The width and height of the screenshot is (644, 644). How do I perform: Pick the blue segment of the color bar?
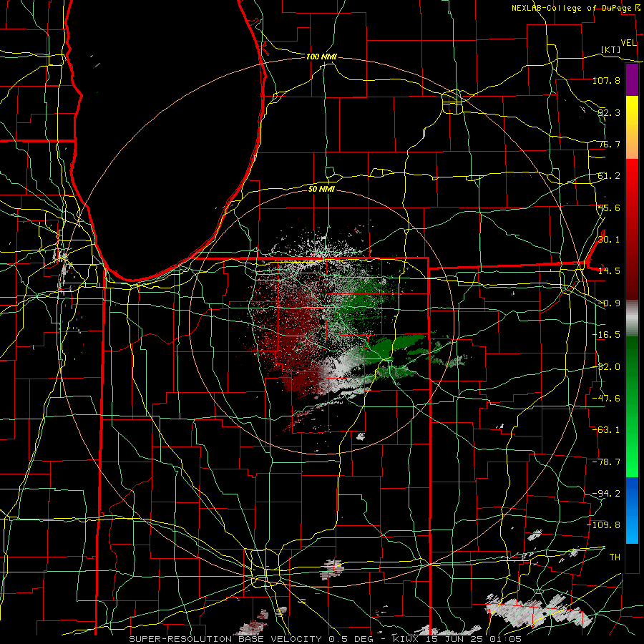coord(632,510)
